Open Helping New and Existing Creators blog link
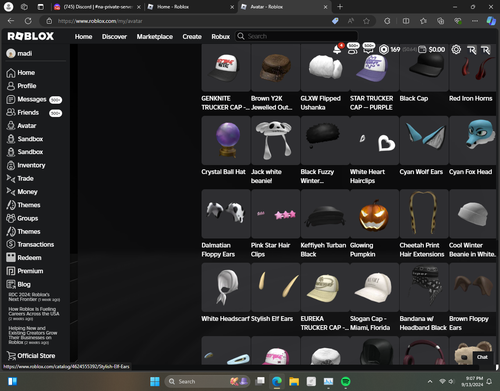The width and height of the screenshot is (500, 391). 33,335
